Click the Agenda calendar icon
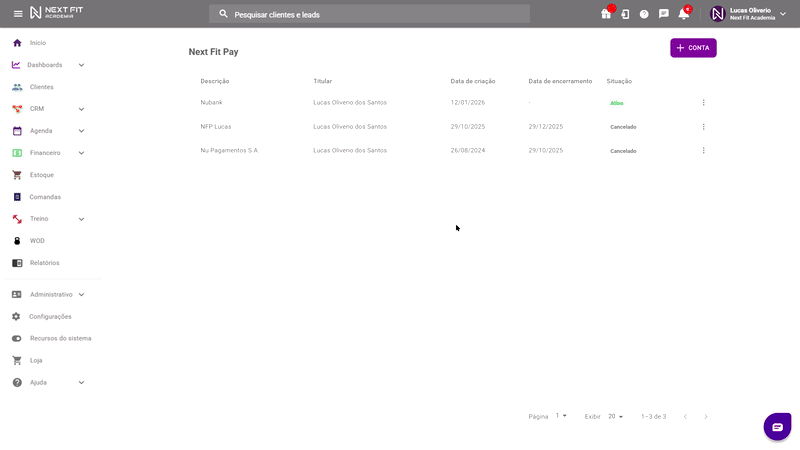800x450 pixels. point(17,131)
